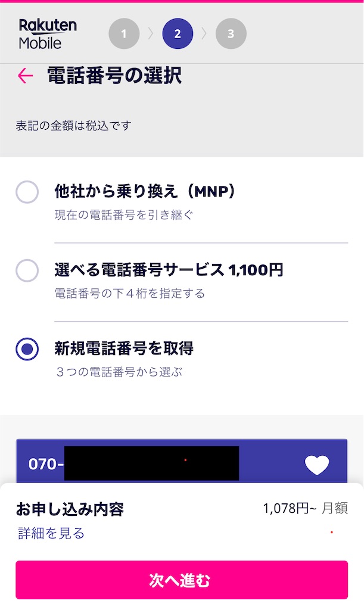Click step indicator 3 in the progress bar
Image resolution: width=364 pixels, height=610 pixels.
[x=231, y=33]
